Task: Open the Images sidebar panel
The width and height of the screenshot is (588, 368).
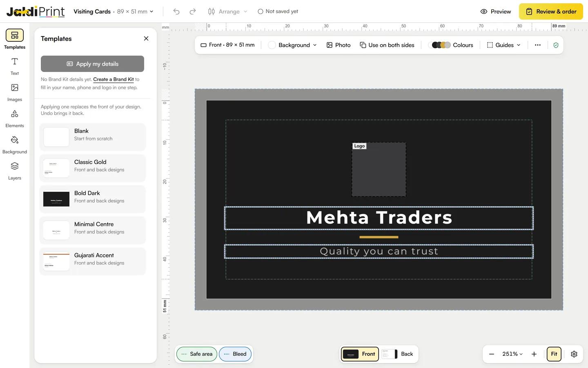Action: click(15, 92)
